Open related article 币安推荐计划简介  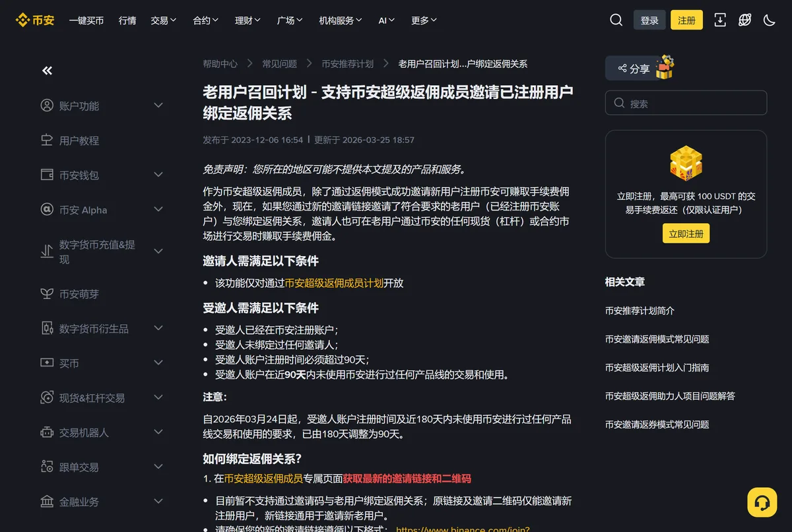tap(640, 311)
